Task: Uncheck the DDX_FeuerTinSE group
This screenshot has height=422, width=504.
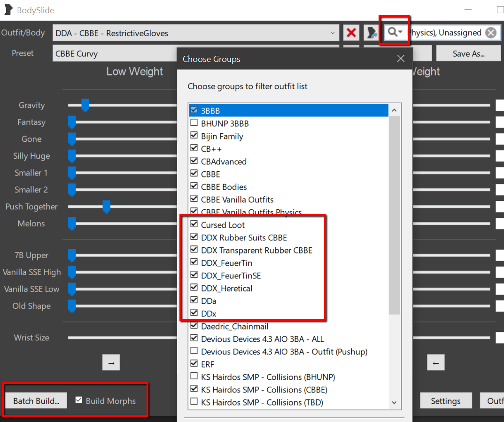Action: pos(194,275)
